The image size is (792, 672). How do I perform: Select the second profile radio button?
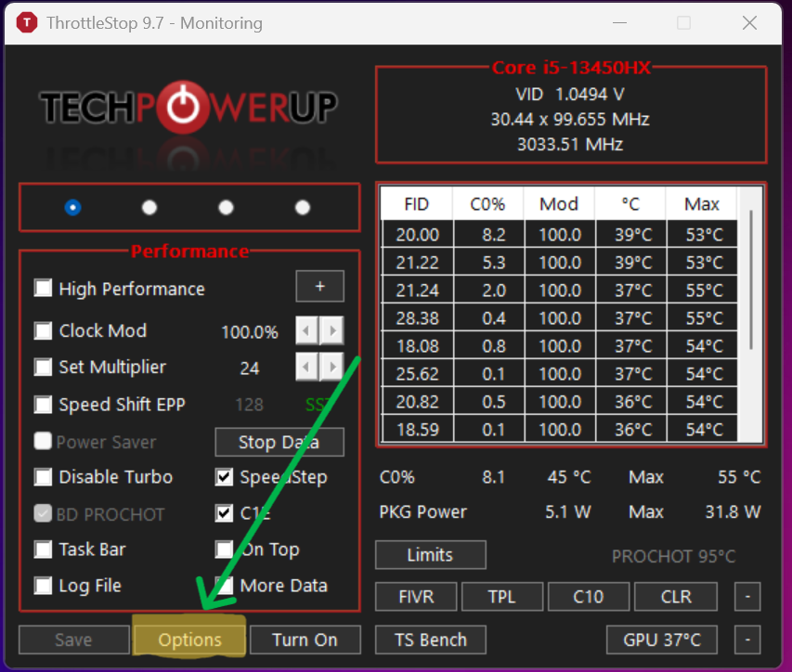149,208
